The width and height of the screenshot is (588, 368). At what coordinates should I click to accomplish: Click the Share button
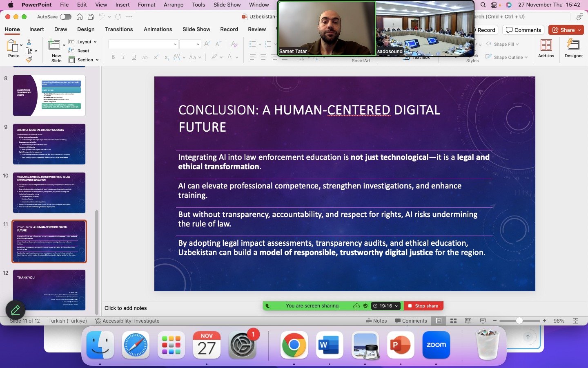pyautogui.click(x=566, y=30)
